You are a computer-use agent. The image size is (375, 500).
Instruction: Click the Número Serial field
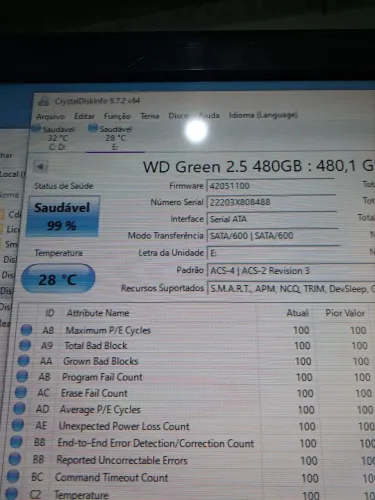click(x=271, y=202)
